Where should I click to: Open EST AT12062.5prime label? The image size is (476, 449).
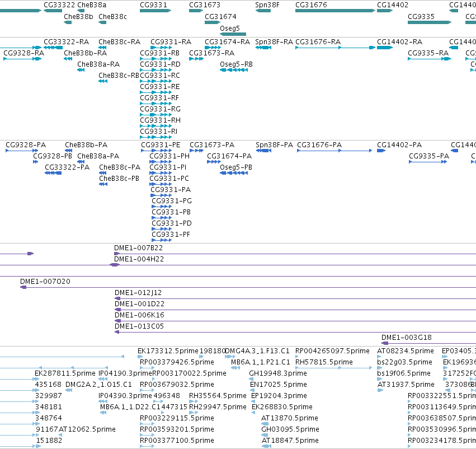(87, 429)
